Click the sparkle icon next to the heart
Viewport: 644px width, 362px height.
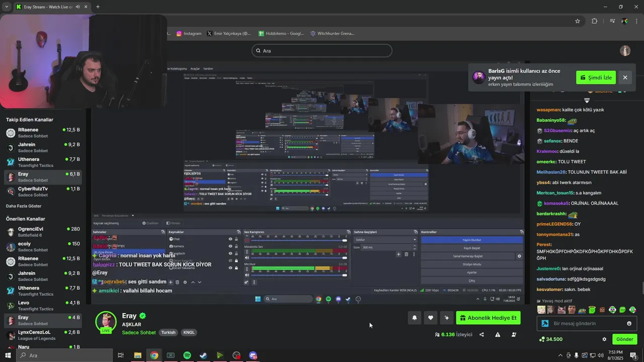point(446,318)
